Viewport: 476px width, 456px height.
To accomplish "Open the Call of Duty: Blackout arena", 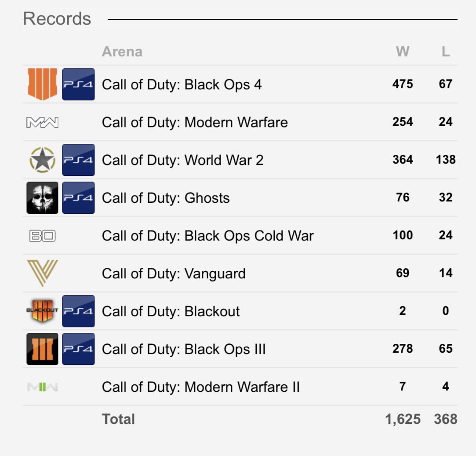I will point(171,312).
